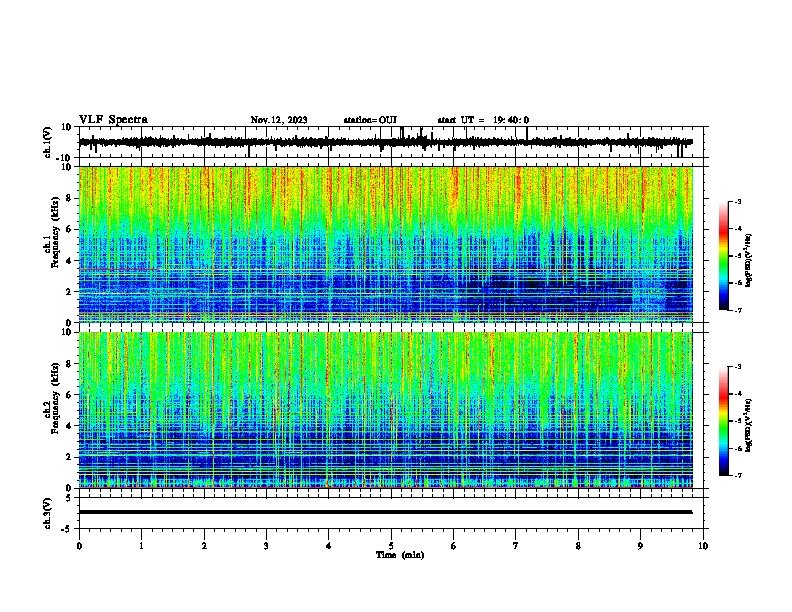Click the "ch.1(V)" waveform axis label
This screenshot has height=612, width=792.
(x=47, y=142)
